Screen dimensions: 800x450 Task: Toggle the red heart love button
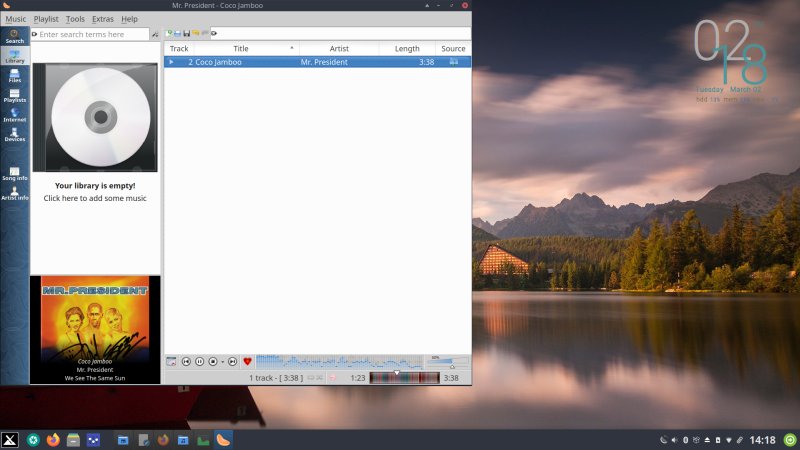coord(248,361)
